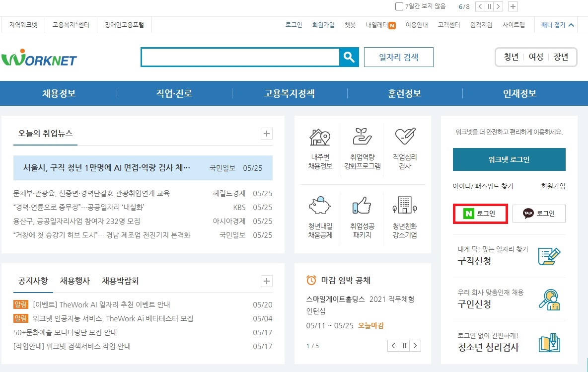Show previous 마감 임박 공채 item
The image size is (588, 372).
[393, 346]
